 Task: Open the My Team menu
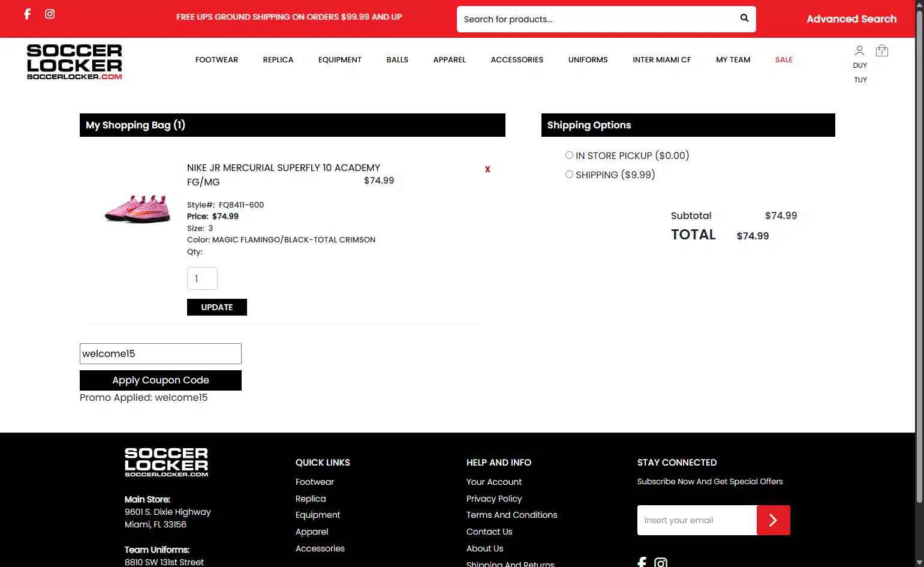733,59
